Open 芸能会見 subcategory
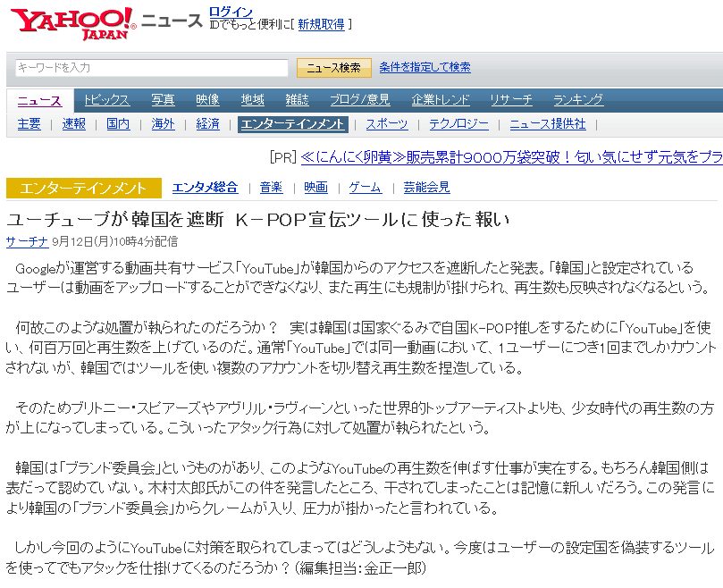The height and width of the screenshot is (588, 723). [426, 188]
